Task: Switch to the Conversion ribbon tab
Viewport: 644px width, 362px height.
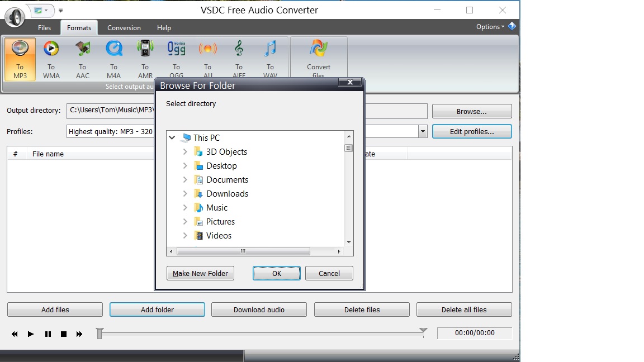Action: [x=124, y=28]
